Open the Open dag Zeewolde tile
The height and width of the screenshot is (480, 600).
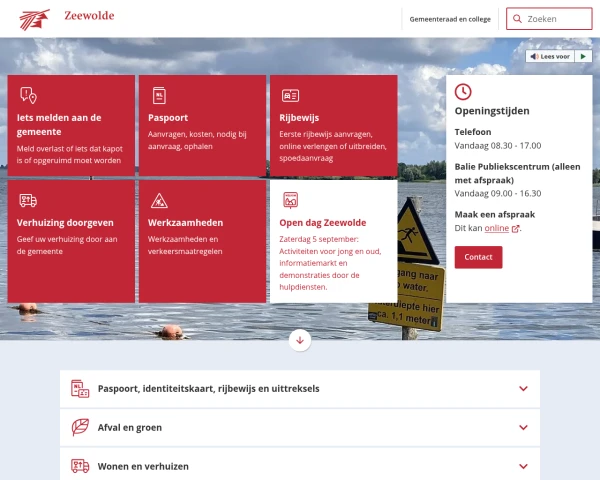pos(334,242)
